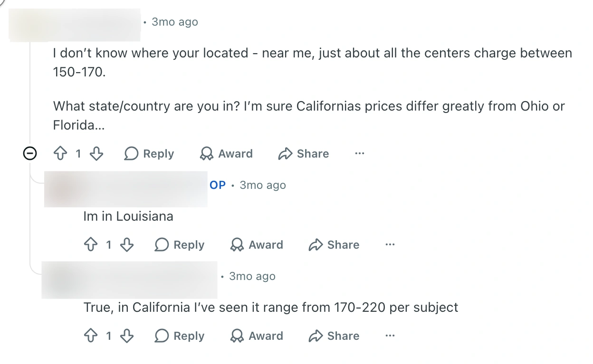Give an Award to the Louisiana reply
The width and height of the screenshot is (593, 364).
[257, 244]
